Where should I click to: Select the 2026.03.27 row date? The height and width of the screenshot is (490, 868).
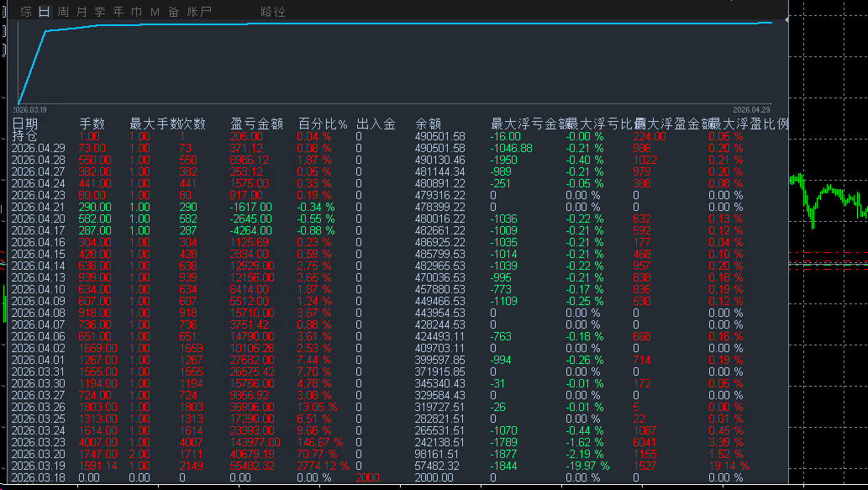[38, 395]
